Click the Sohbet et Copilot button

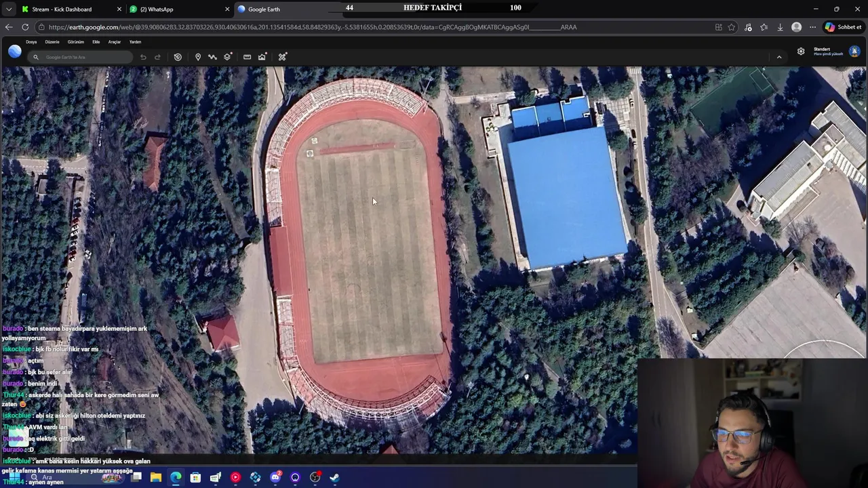click(843, 27)
